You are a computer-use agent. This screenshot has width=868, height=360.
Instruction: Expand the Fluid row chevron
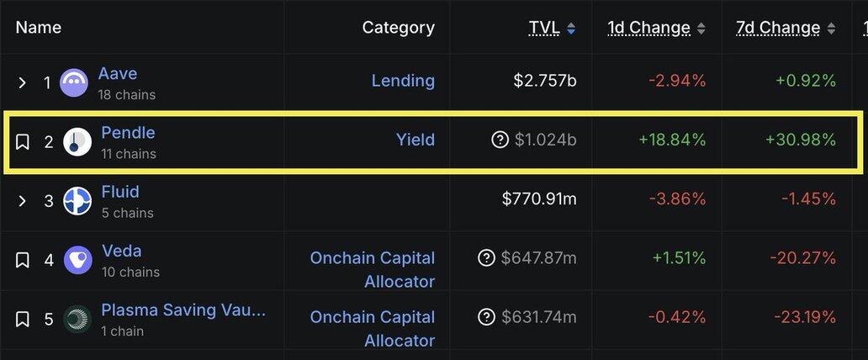(23, 201)
